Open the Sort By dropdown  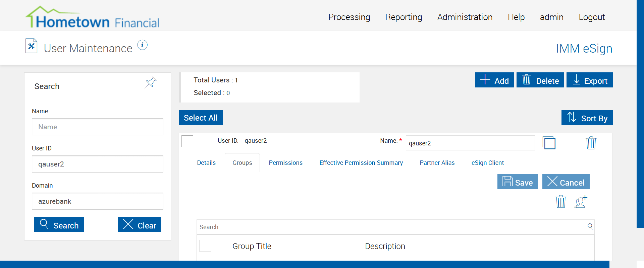[x=587, y=118]
